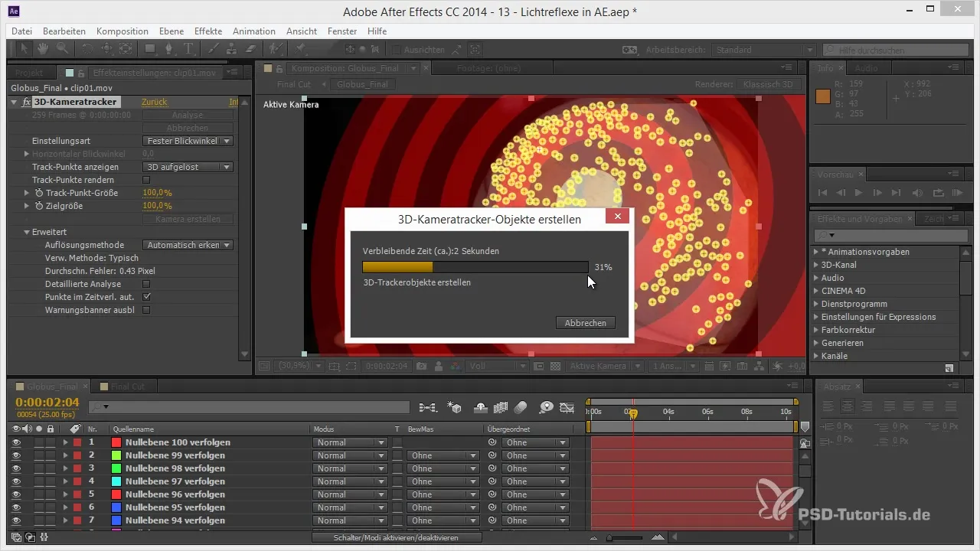This screenshot has height=551, width=980.
Task: Toggle Draft 3D icon in timeline
Action: [454, 407]
